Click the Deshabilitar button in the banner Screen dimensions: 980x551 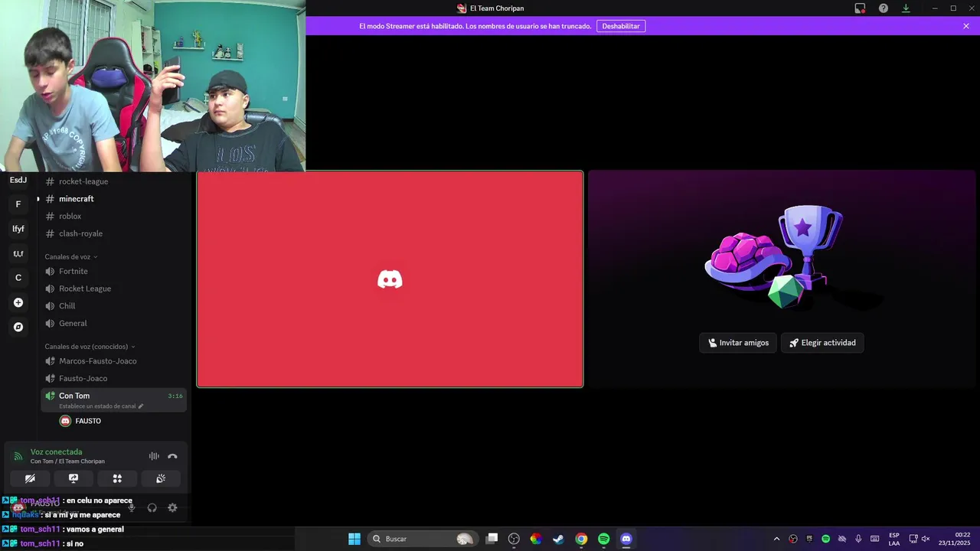[x=621, y=26]
